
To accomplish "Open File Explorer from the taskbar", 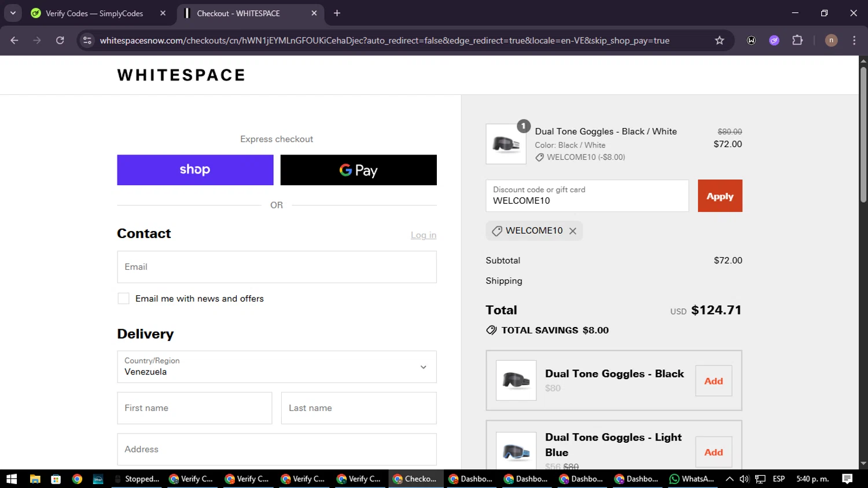I will (x=35, y=479).
